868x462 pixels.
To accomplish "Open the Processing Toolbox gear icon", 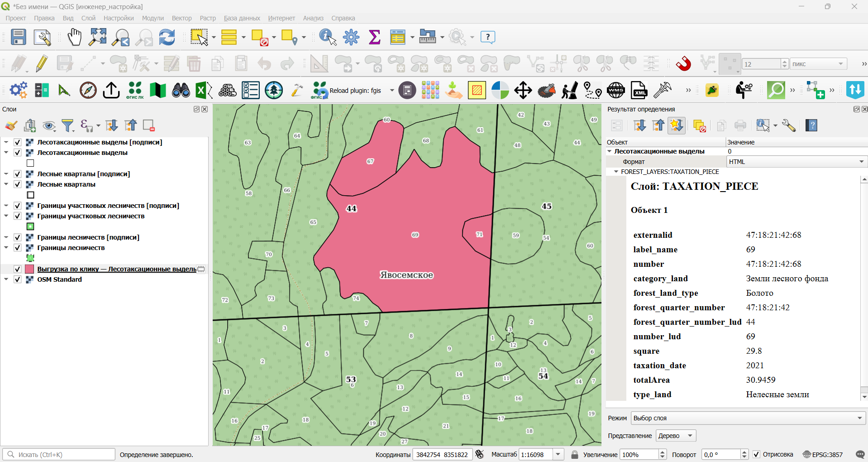I will pos(351,37).
